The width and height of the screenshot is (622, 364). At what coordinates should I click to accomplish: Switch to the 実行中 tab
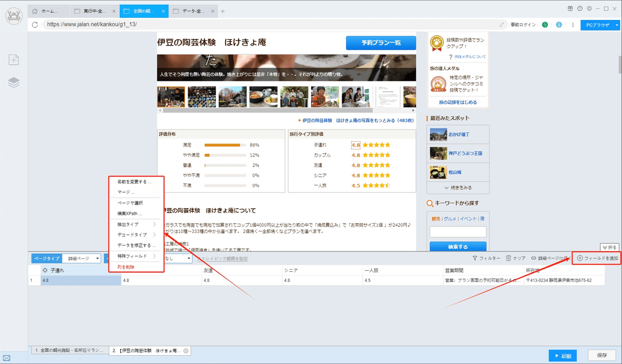[94, 11]
